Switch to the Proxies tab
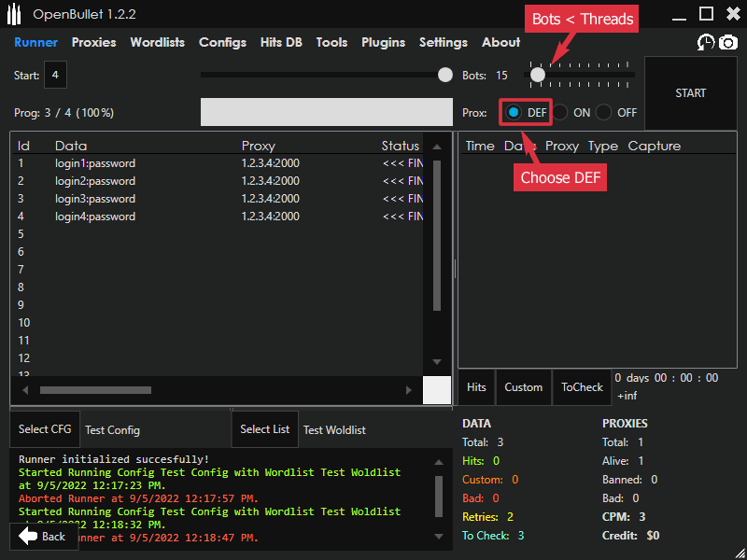 tap(94, 42)
